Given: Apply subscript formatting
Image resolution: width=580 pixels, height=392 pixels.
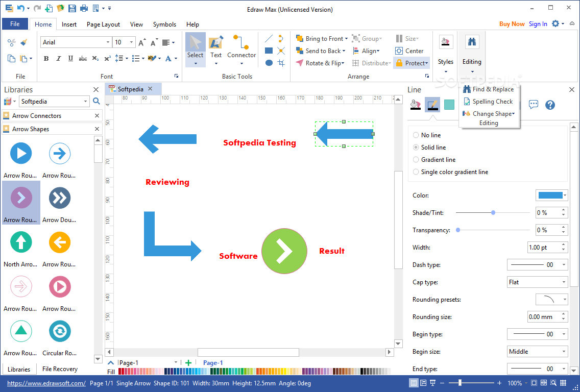Looking at the screenshot, I should point(95,58).
